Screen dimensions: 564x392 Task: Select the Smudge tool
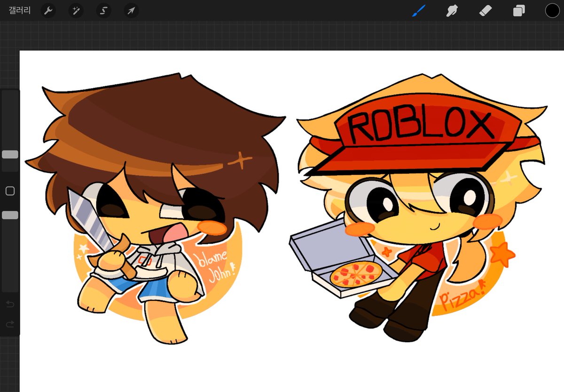(452, 10)
